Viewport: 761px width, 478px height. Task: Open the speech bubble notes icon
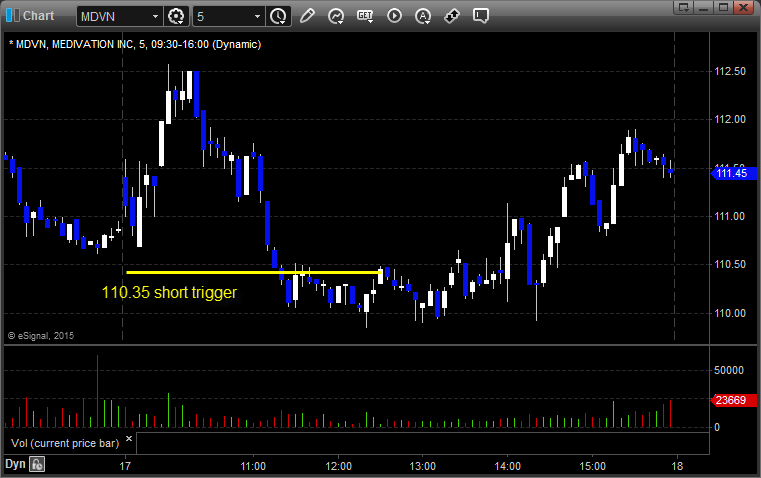coord(480,16)
